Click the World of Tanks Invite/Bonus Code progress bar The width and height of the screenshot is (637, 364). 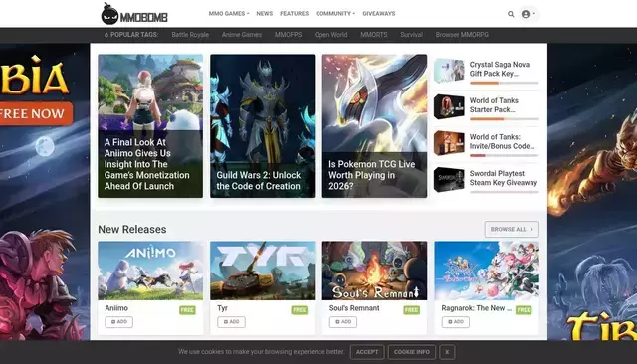point(505,155)
